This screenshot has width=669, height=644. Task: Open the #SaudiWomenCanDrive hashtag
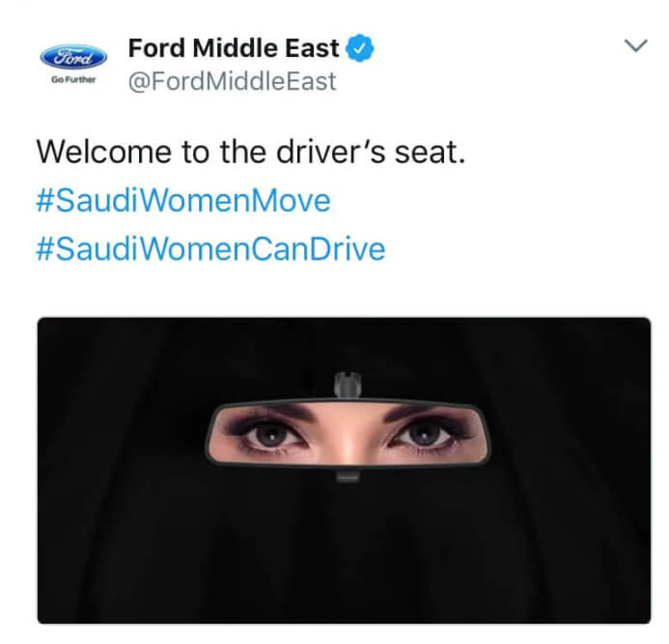tap(210, 249)
